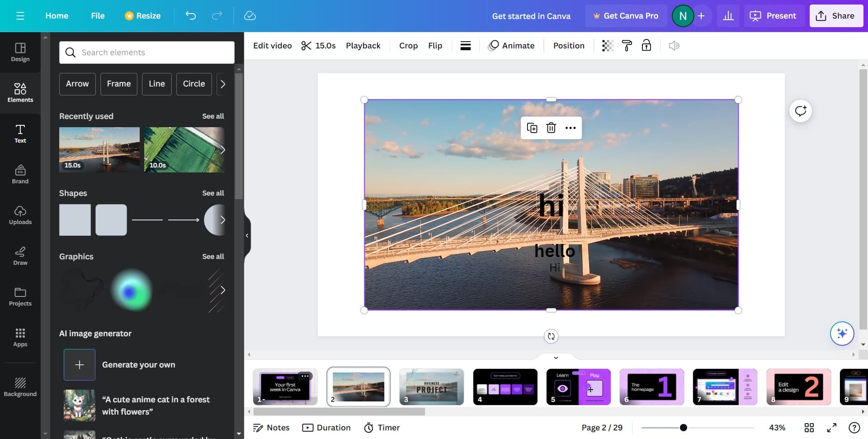Collapse the page thumbnails strip
The height and width of the screenshot is (439, 868).
coord(556,358)
